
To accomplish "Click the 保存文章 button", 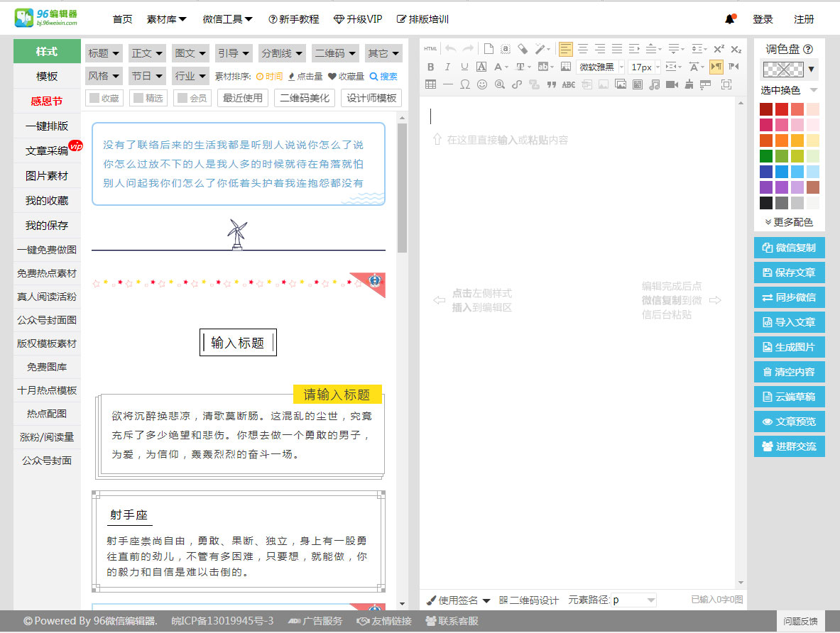I will pos(789,273).
